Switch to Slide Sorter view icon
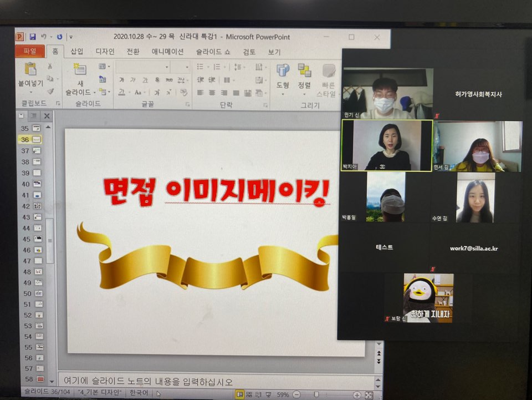The height and width of the screenshot is (400, 532). 249,394
